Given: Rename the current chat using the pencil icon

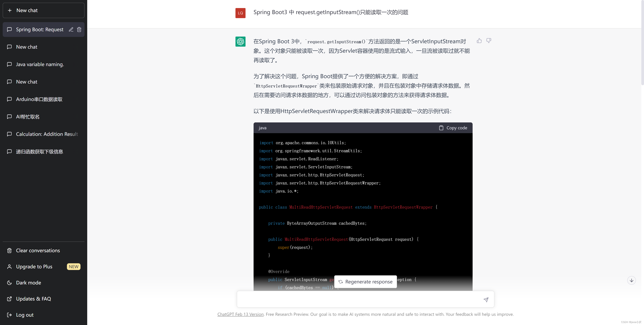Looking at the screenshot, I should 71,30.
